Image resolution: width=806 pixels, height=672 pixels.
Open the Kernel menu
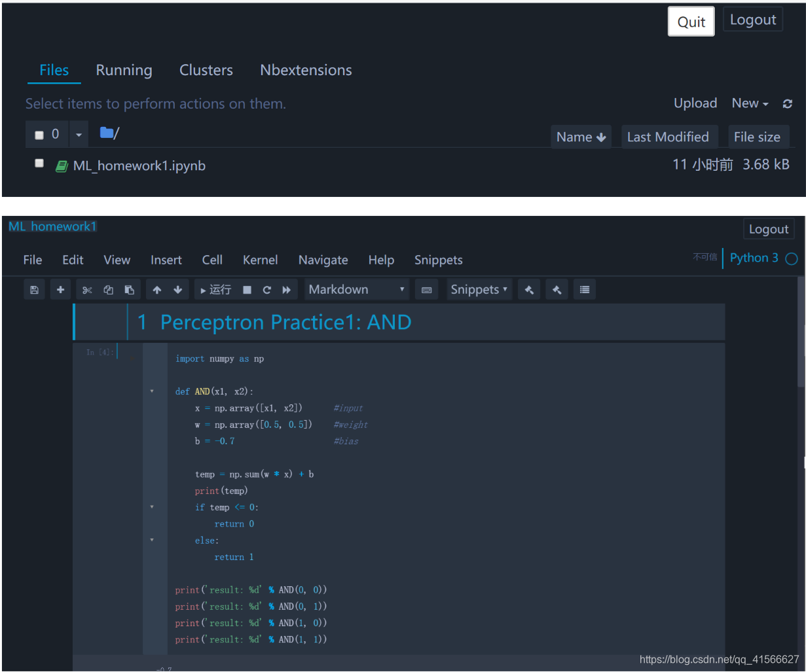point(260,260)
